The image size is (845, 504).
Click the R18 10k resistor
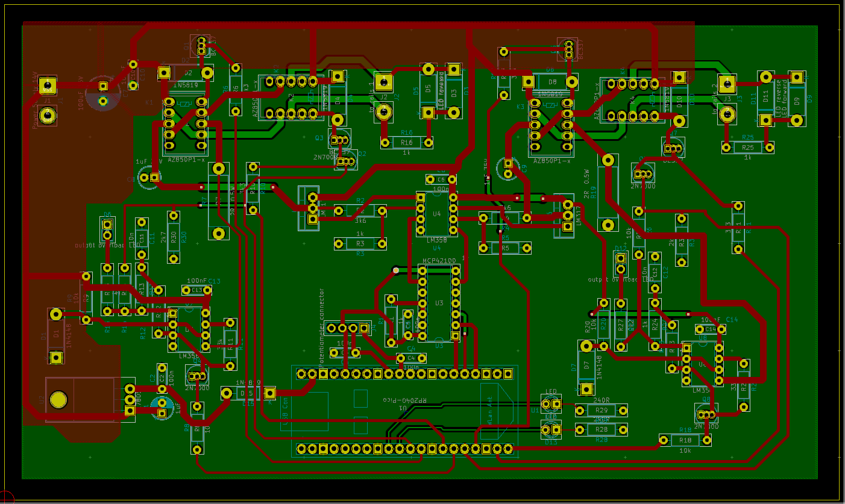click(685, 440)
